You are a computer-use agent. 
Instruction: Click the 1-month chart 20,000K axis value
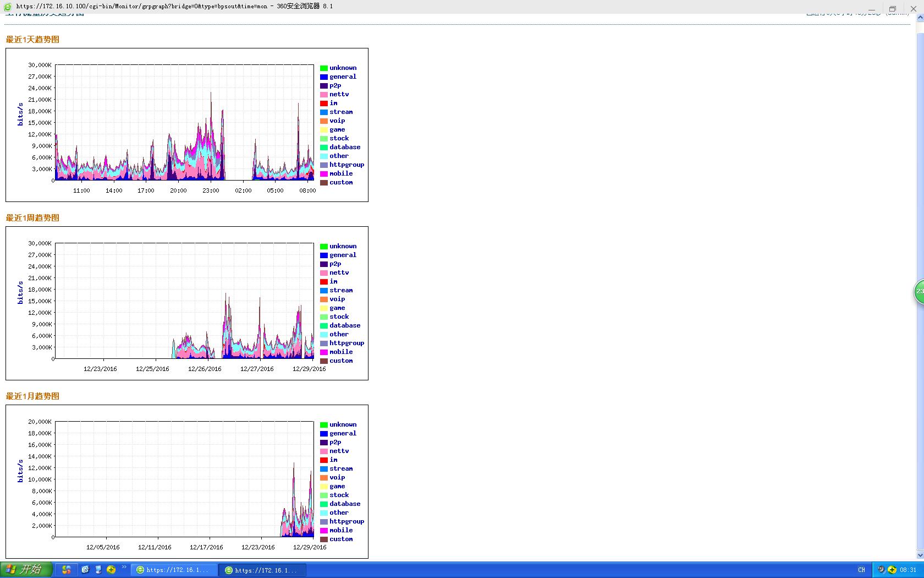click(40, 422)
